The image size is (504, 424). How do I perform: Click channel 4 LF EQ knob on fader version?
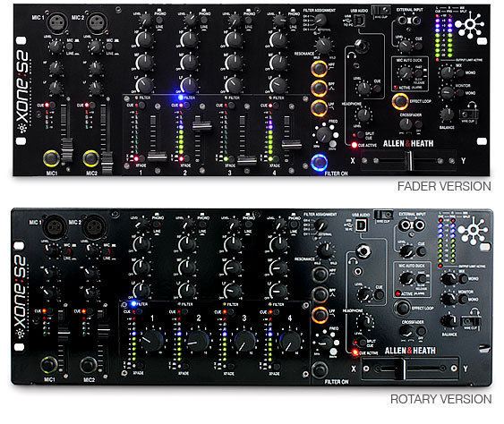pyautogui.click(x=278, y=86)
